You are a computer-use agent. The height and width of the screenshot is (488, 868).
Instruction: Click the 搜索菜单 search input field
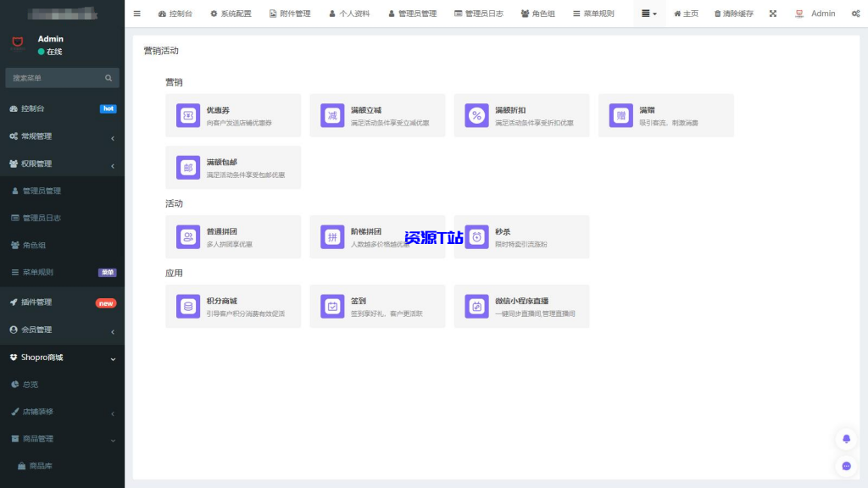[x=62, y=77]
